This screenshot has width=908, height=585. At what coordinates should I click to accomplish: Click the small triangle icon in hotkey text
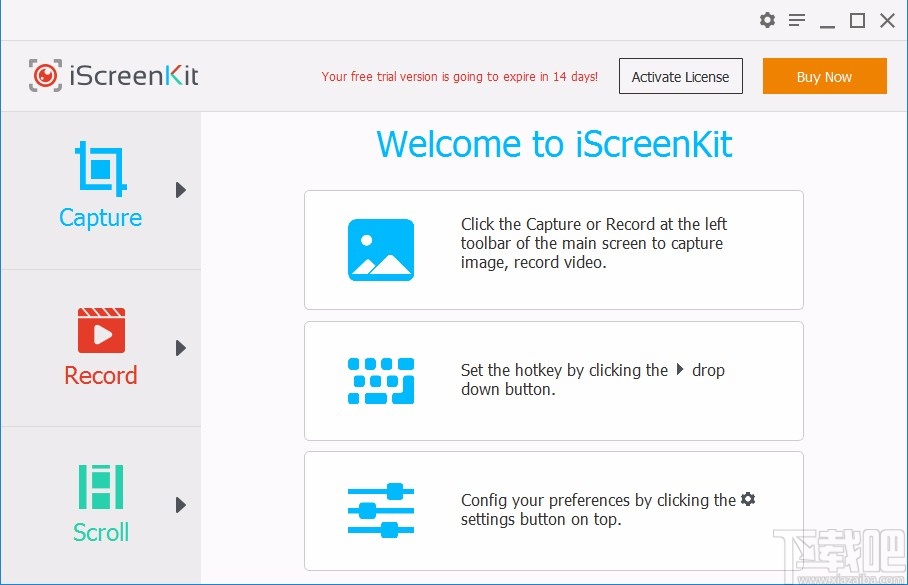tap(680, 370)
